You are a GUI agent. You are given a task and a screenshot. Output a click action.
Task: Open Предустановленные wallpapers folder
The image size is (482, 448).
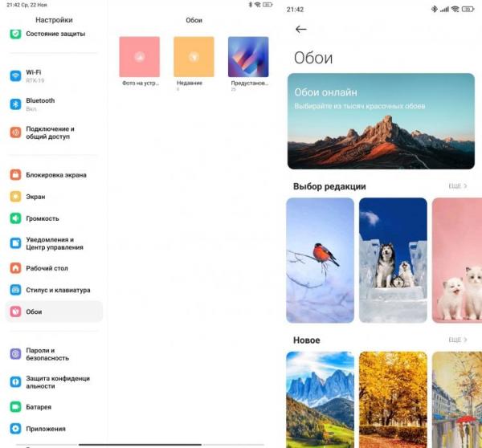click(248, 57)
